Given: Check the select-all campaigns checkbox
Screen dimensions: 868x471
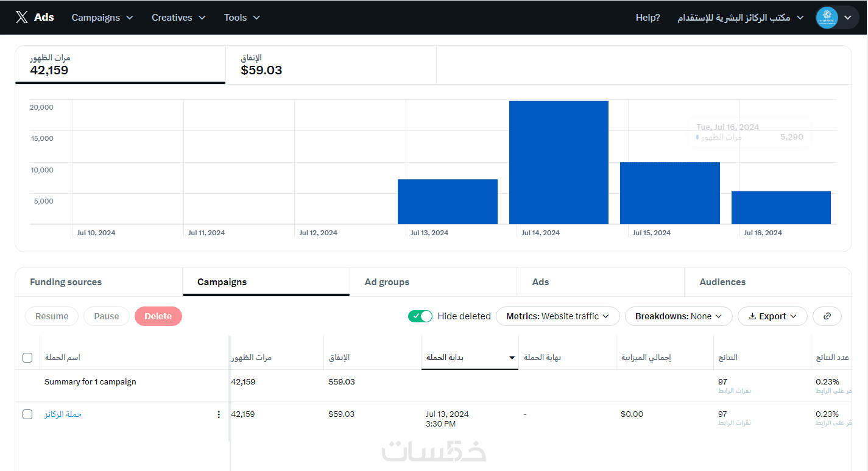Looking at the screenshot, I should pyautogui.click(x=27, y=358).
